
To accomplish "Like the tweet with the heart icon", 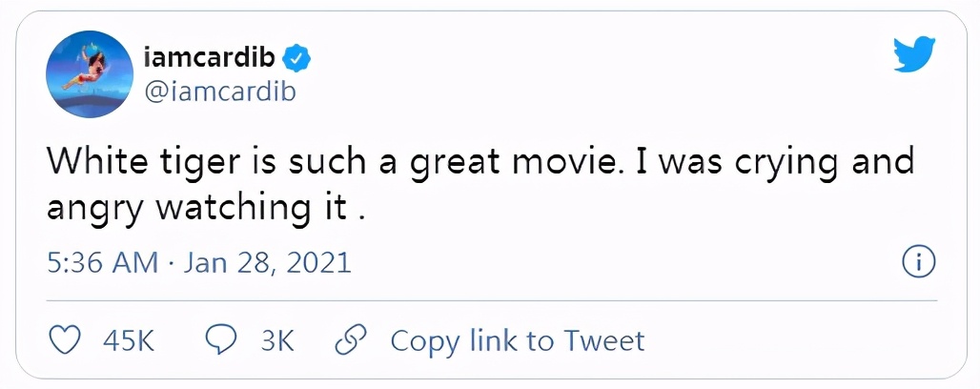I will coord(62,340).
